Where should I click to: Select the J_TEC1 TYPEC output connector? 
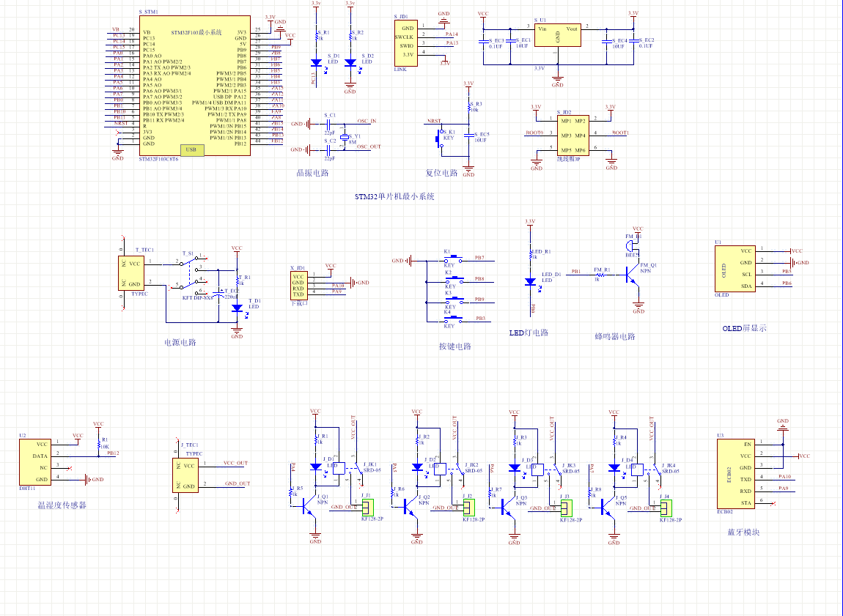185,475
